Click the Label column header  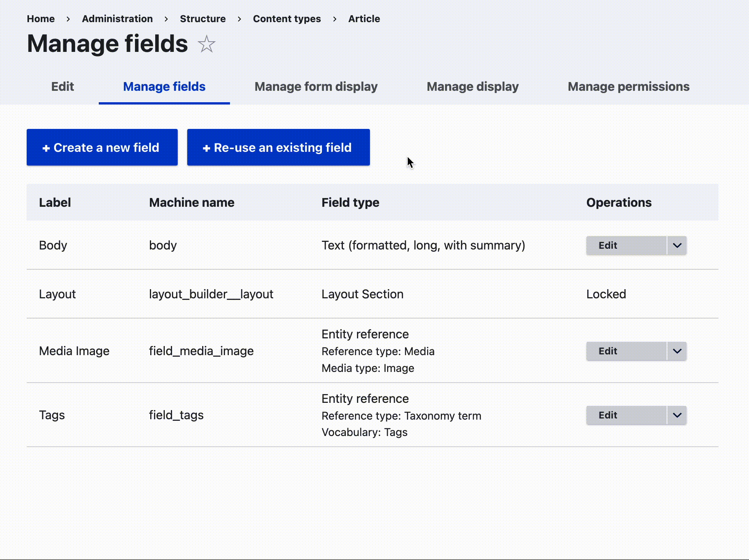click(x=55, y=202)
